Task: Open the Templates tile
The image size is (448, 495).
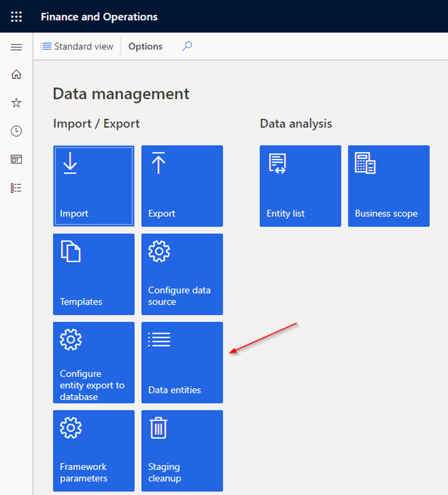Action: [94, 274]
